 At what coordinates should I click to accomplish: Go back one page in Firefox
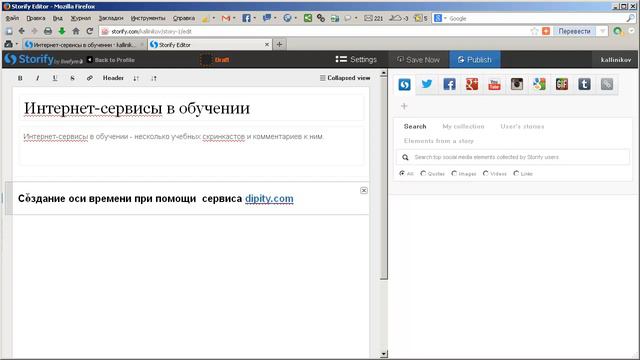(22, 31)
